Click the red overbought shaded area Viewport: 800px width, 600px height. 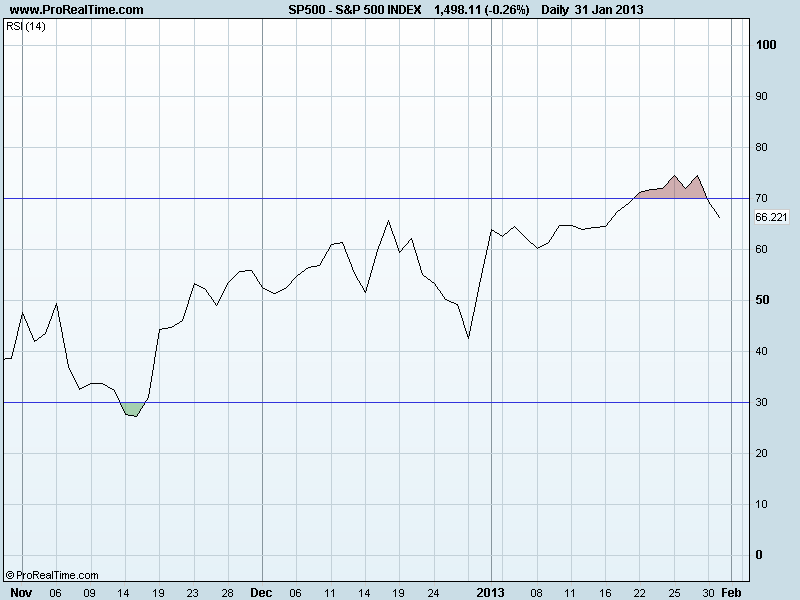pos(672,189)
